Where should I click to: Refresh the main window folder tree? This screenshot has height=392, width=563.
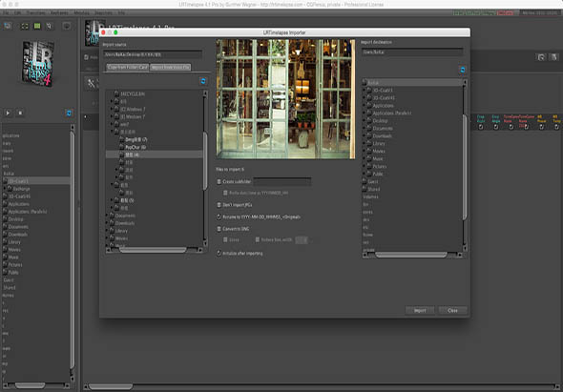[69, 113]
